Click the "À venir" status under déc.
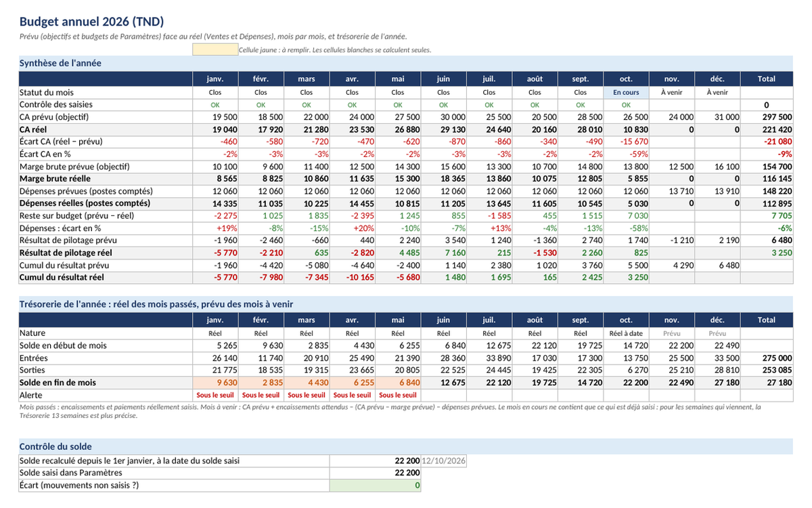The height and width of the screenshot is (508, 812). pyautogui.click(x=717, y=92)
